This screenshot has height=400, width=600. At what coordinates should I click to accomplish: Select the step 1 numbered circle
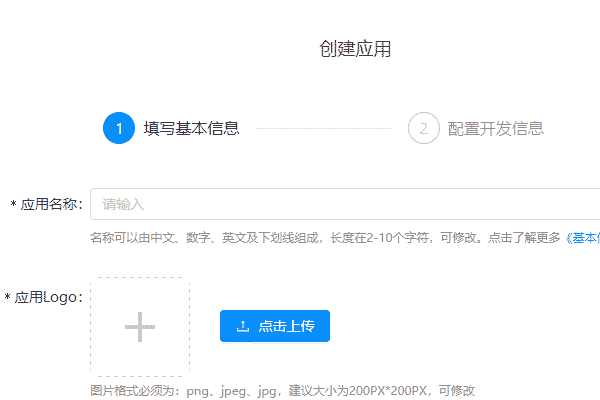(x=118, y=128)
